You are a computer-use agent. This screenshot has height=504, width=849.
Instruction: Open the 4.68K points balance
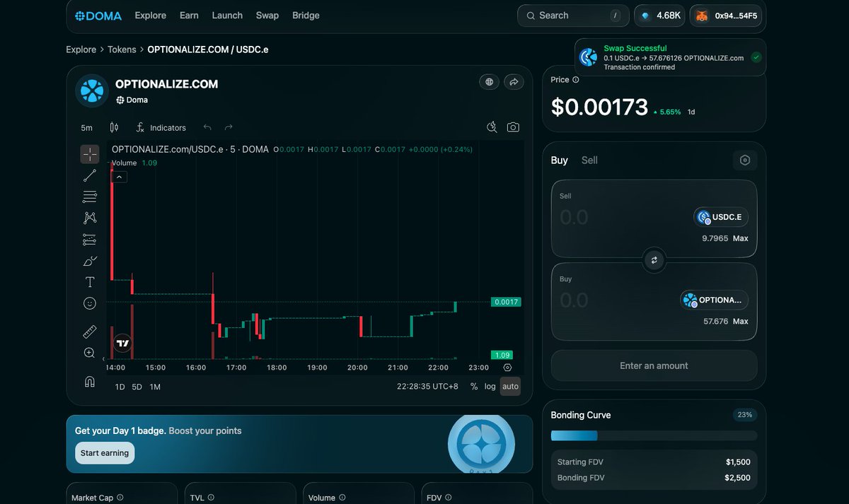[659, 16]
